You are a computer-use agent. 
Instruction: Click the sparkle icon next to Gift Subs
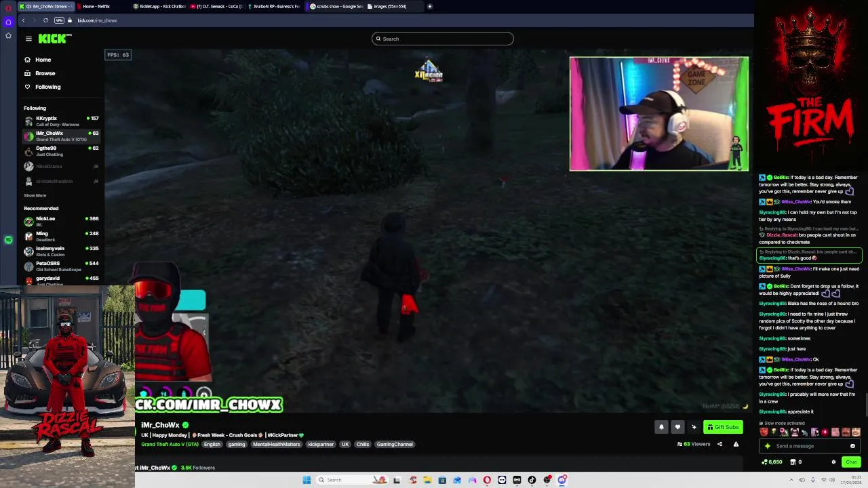click(694, 427)
